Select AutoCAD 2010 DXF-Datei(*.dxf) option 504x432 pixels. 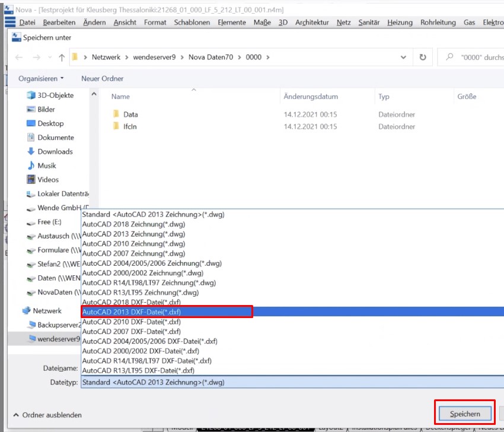coord(292,322)
